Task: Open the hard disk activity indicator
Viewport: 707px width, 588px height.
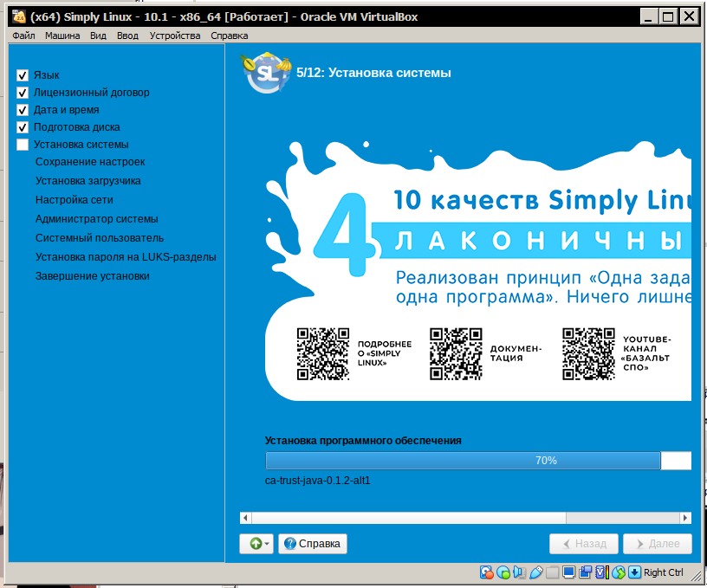Action: pos(487,572)
